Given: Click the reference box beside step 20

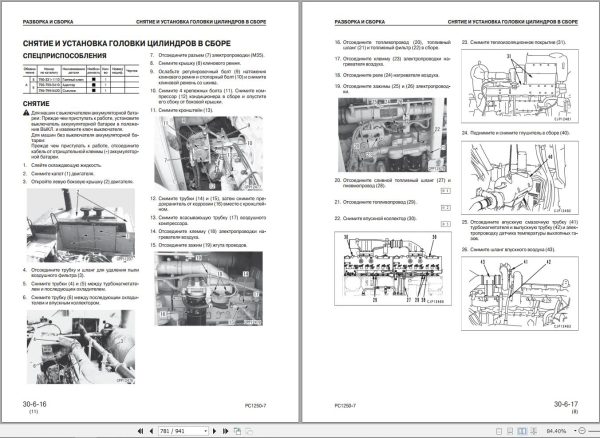Looking at the screenshot, I should pos(446,191).
